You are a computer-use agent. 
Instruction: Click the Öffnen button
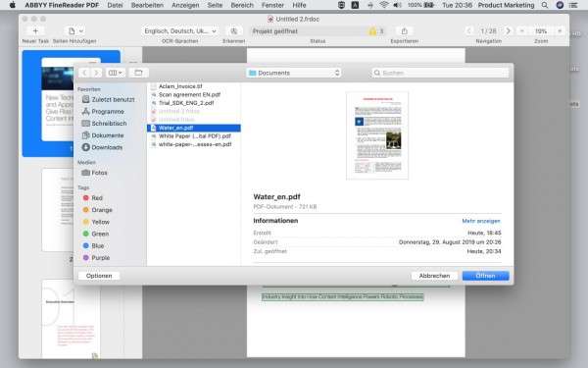click(486, 276)
